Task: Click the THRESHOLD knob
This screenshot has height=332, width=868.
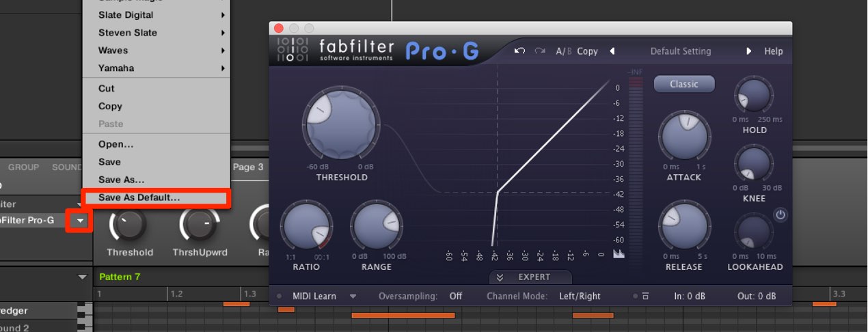Action: pyautogui.click(x=342, y=124)
